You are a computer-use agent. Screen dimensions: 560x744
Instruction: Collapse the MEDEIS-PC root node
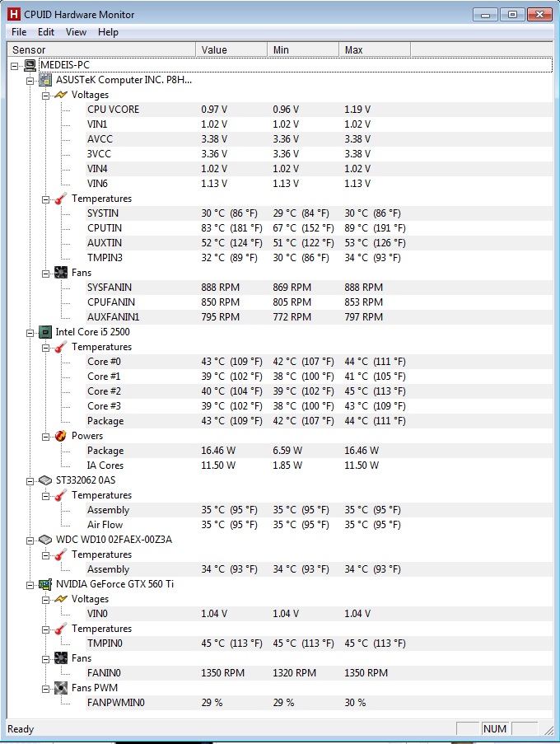tap(16, 65)
